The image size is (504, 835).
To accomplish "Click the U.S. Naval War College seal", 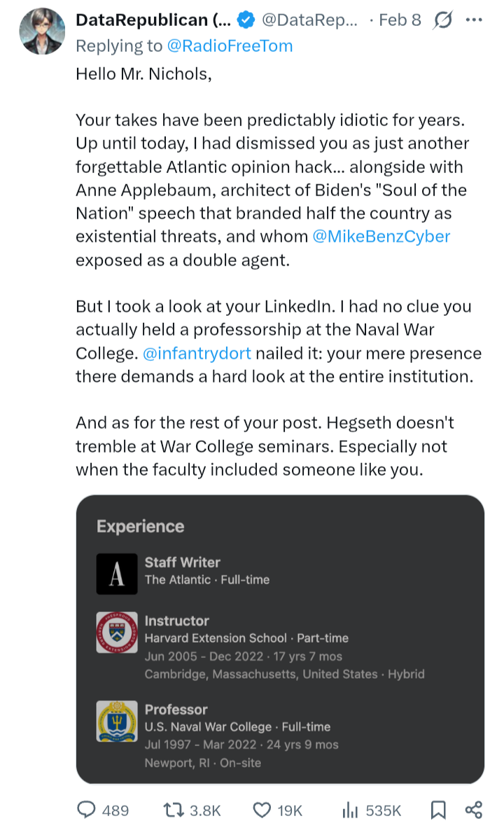I will pos(117,721).
